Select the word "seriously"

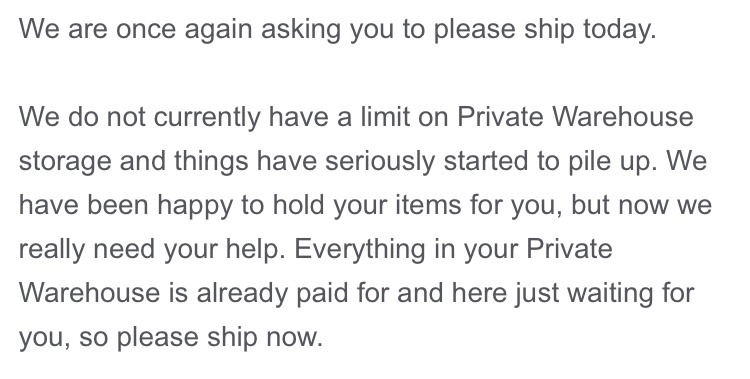pos(380,162)
